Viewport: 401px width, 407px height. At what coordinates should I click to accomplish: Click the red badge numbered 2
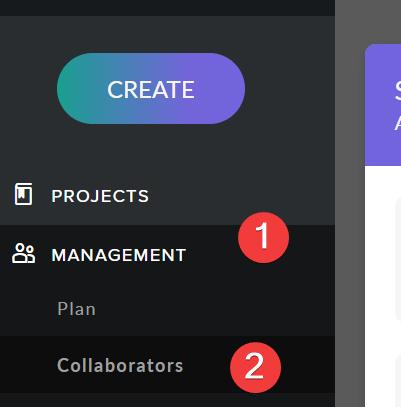coord(255,367)
